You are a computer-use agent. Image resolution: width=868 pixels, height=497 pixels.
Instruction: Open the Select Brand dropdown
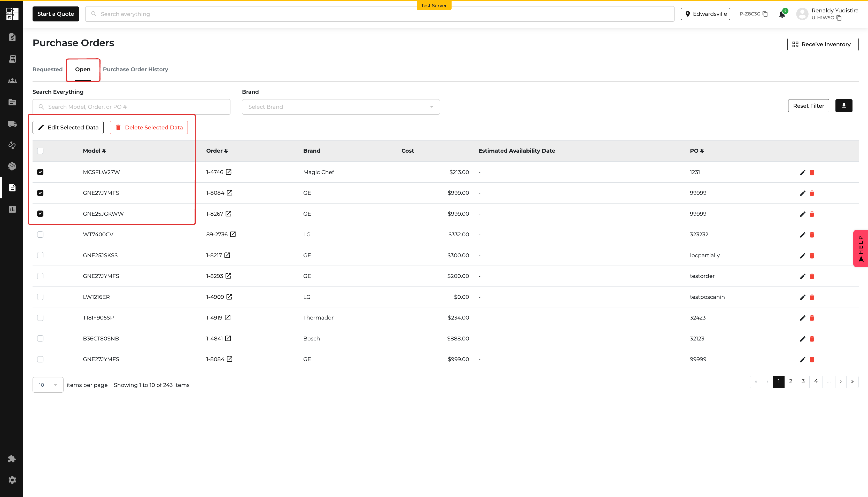(341, 107)
